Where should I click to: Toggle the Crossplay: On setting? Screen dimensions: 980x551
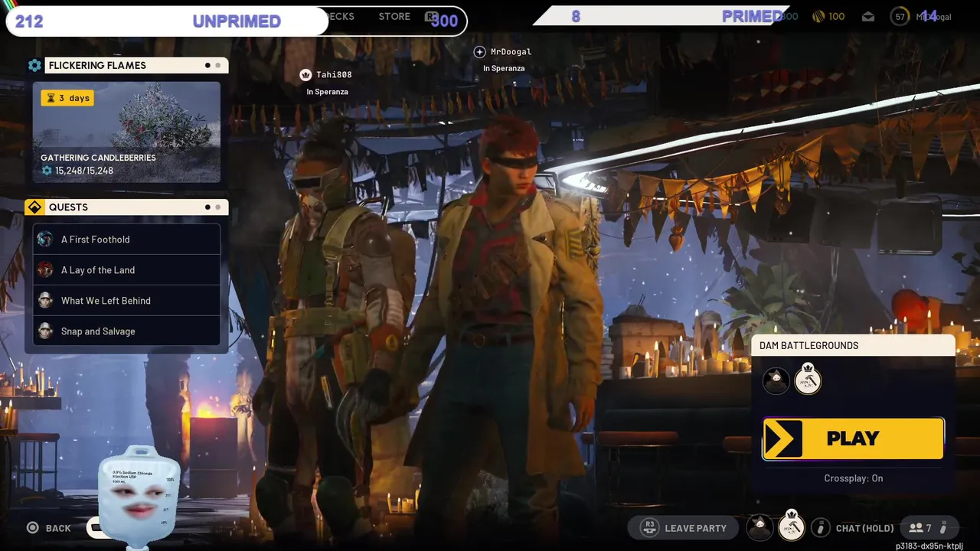point(853,478)
